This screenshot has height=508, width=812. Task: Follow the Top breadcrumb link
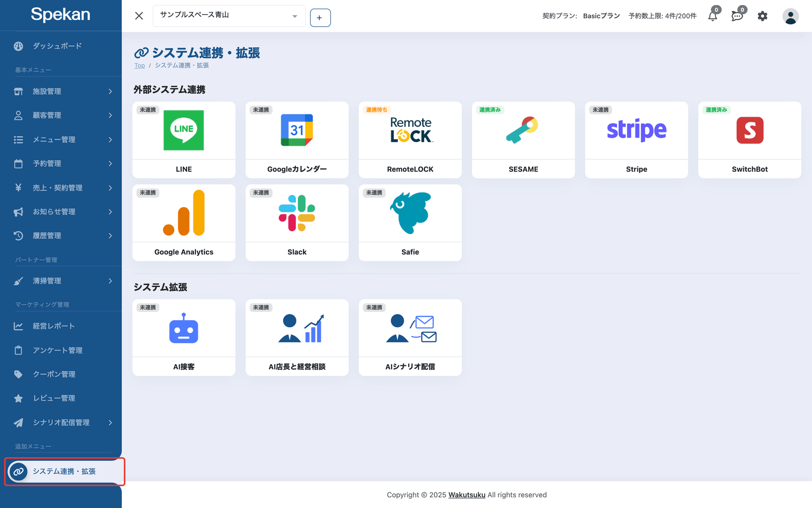coord(140,66)
